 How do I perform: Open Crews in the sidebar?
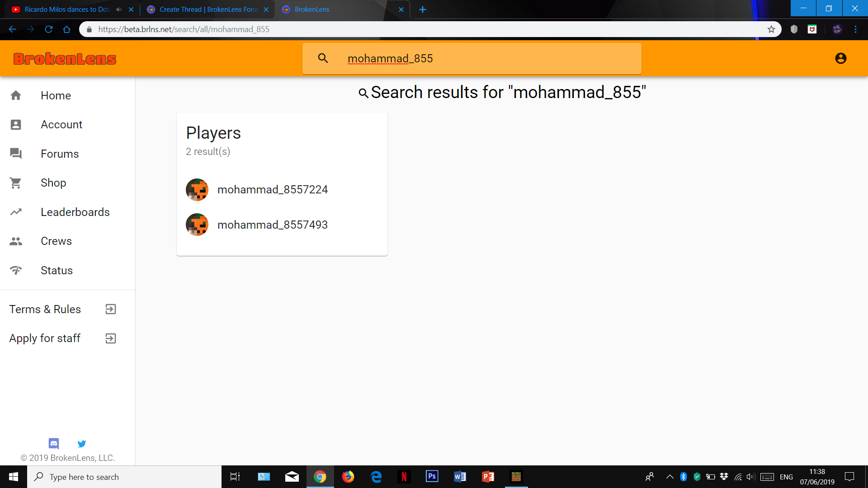67,241
